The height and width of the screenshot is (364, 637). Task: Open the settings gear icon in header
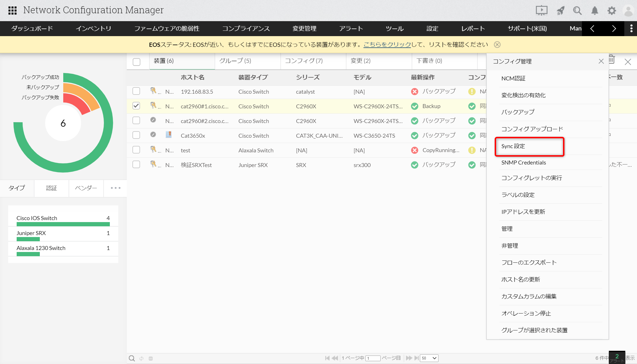612,11
